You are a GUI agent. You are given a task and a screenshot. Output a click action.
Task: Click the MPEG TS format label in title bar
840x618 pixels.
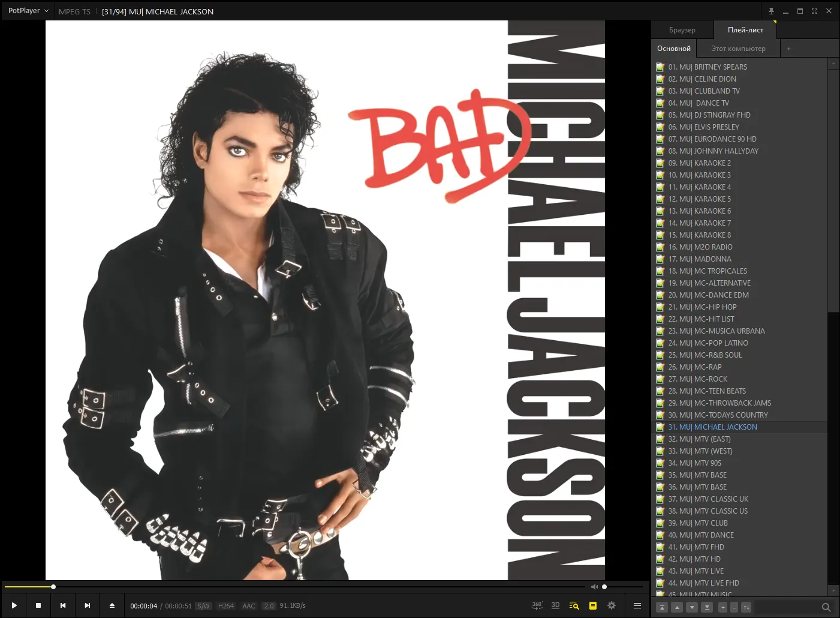pos(74,11)
